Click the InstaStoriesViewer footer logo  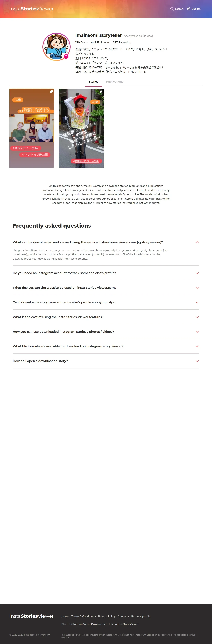pyautogui.click(x=31, y=616)
